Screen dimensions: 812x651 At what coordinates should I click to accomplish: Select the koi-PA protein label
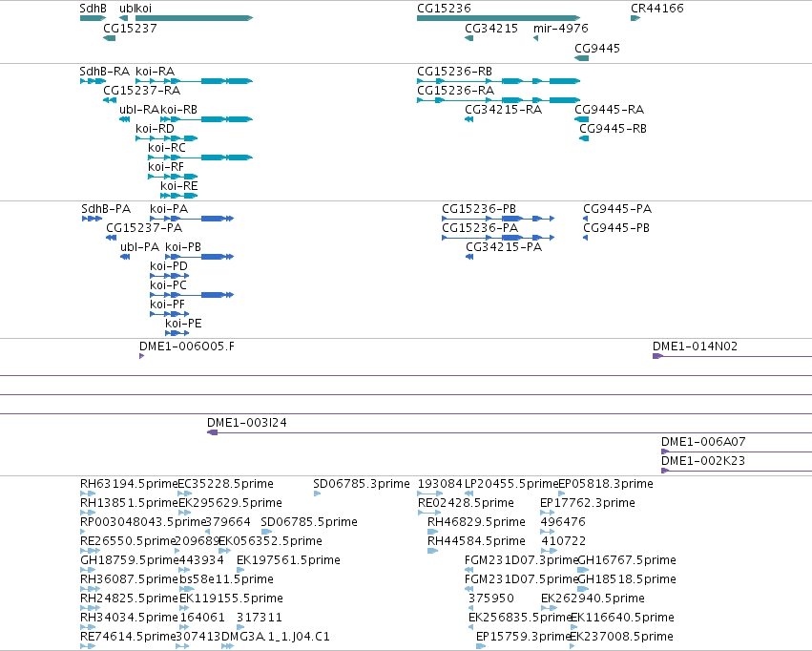169,209
